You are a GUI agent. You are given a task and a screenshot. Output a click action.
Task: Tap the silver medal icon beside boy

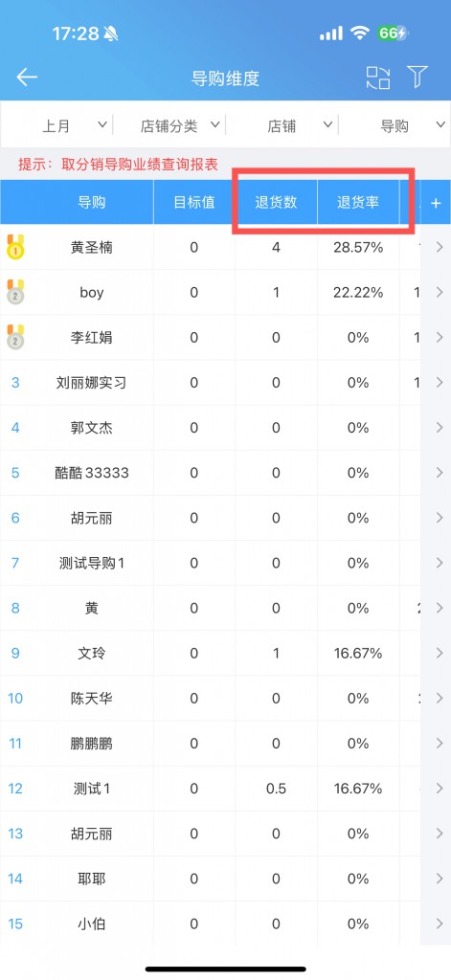coord(15,293)
